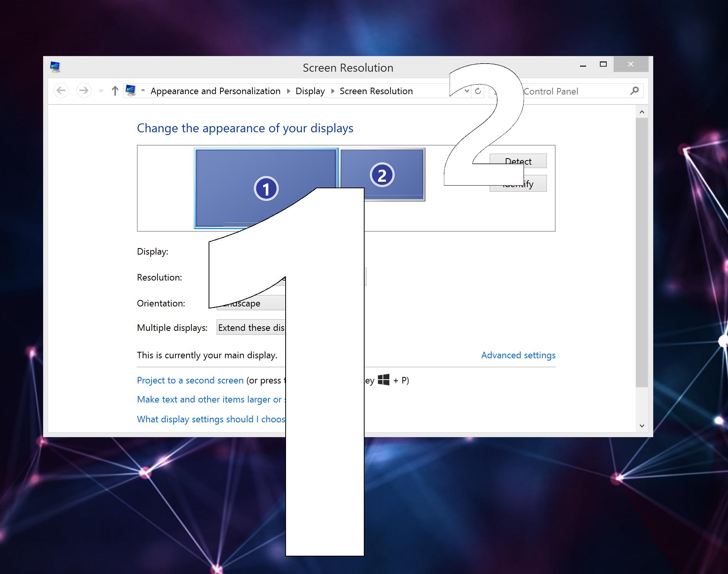Click the up one level arrow
728x574 pixels.
[115, 90]
